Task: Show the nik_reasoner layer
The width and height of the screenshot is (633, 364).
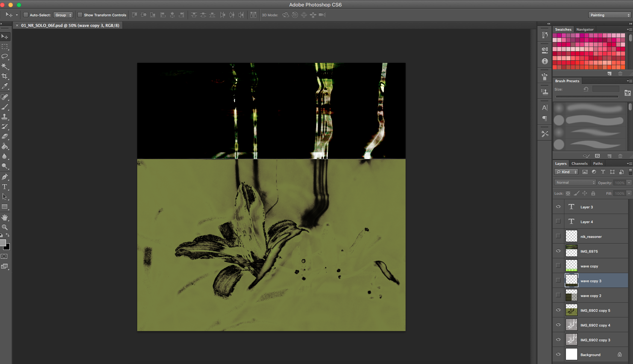Action: [x=558, y=236]
